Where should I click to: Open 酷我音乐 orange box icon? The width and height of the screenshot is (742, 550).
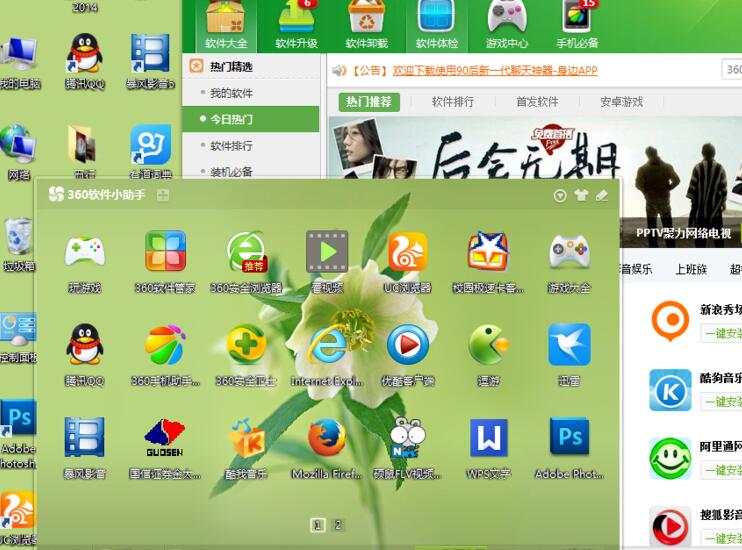pyautogui.click(x=246, y=437)
